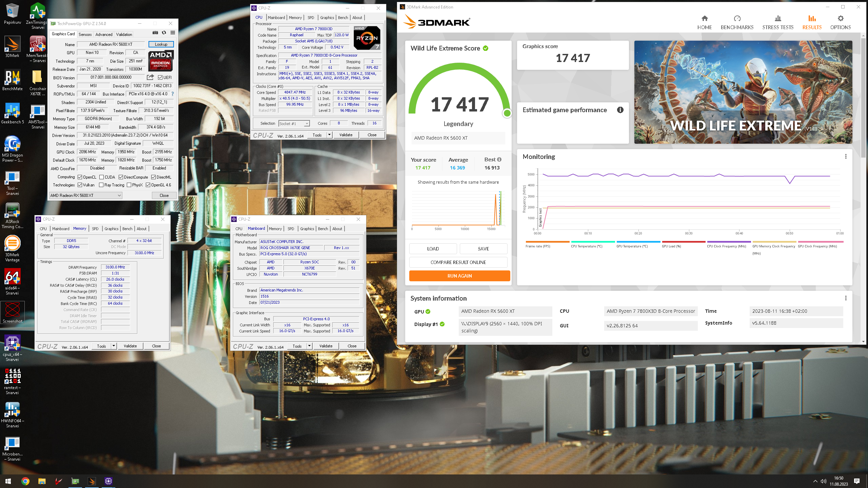Image resolution: width=868 pixels, height=488 pixels.
Task: Open the ZenTimings desktop shortcut
Action: pos(38,16)
